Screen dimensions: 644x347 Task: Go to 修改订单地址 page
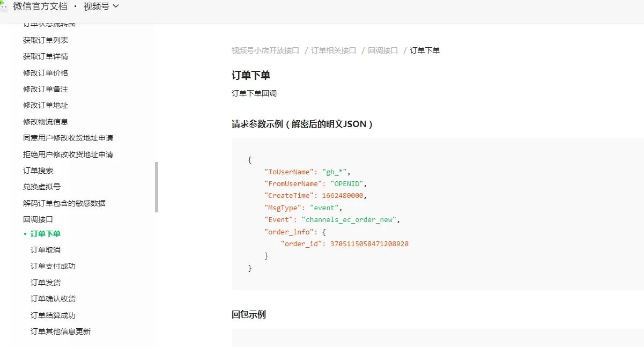pos(46,105)
